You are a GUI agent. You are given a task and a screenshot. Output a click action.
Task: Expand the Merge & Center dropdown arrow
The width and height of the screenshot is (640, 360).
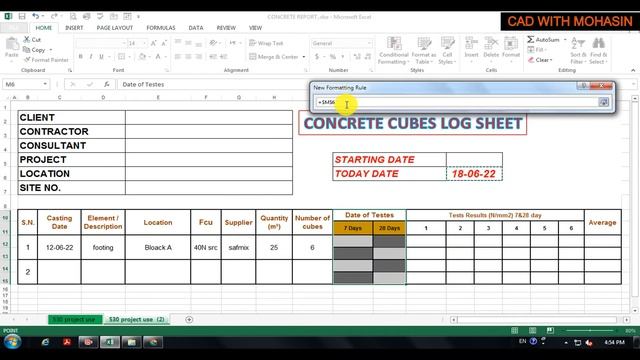click(x=304, y=57)
